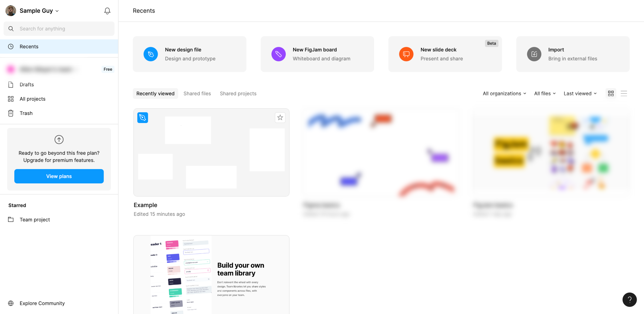Switch to the Shared projects tab

pos(238,94)
